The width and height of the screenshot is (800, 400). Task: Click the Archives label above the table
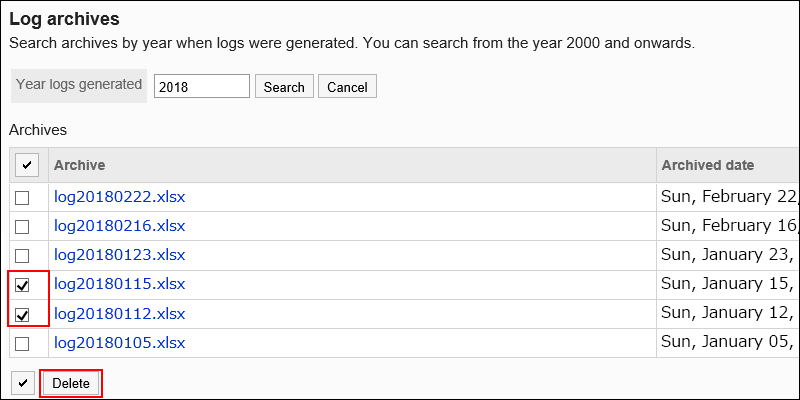point(38,130)
